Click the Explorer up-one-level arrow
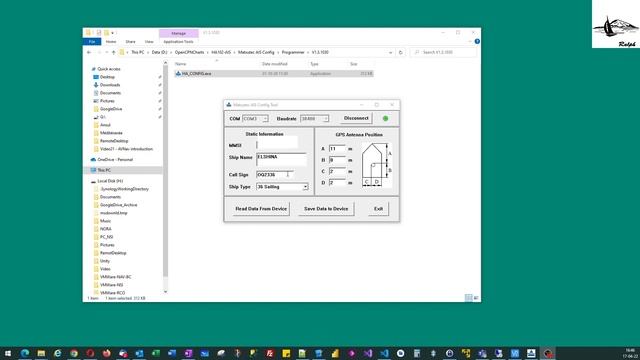The height and width of the screenshot is (360, 640). coord(113,52)
